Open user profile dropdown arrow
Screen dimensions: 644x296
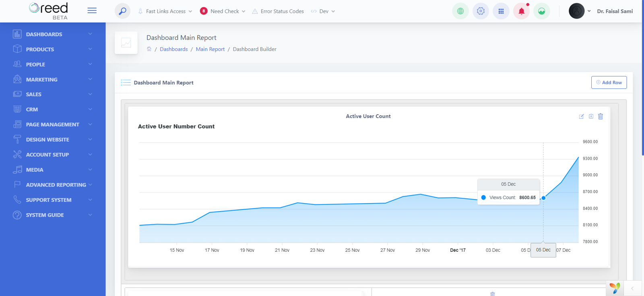click(x=589, y=11)
